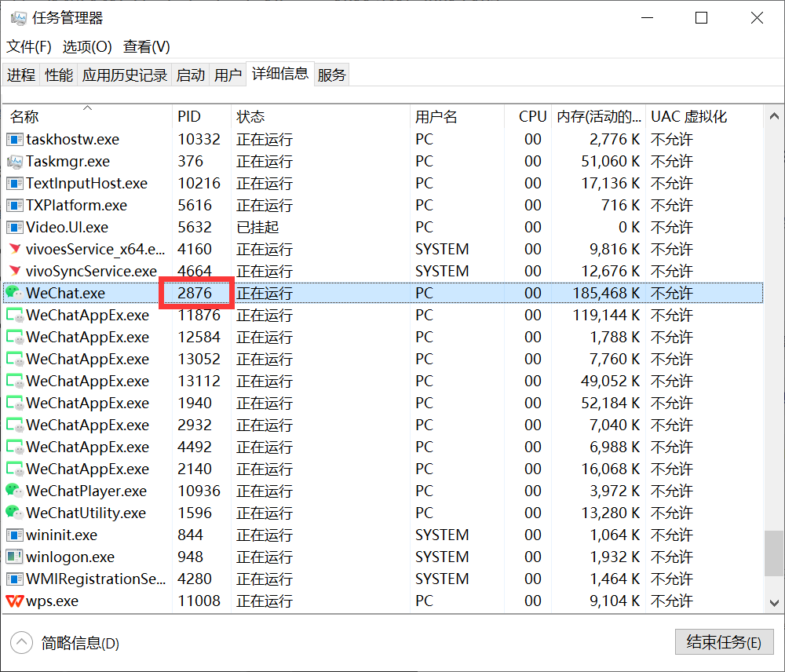The width and height of the screenshot is (785, 672).
Task: Click icon of WeChatAppEx.exe PID 13112
Action: pyautogui.click(x=14, y=381)
